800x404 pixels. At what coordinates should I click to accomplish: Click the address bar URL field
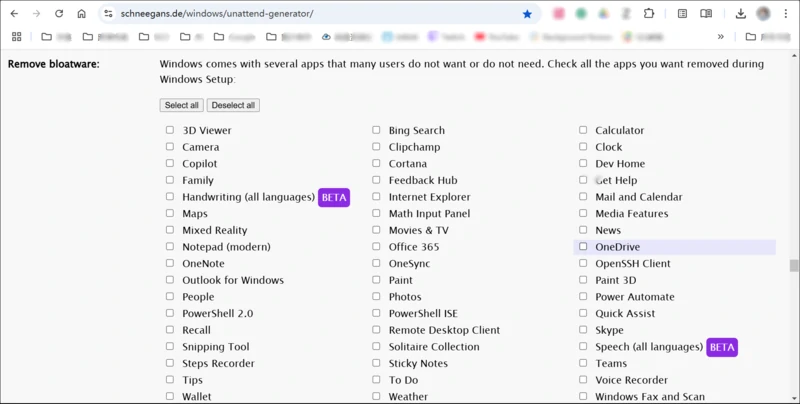300,14
